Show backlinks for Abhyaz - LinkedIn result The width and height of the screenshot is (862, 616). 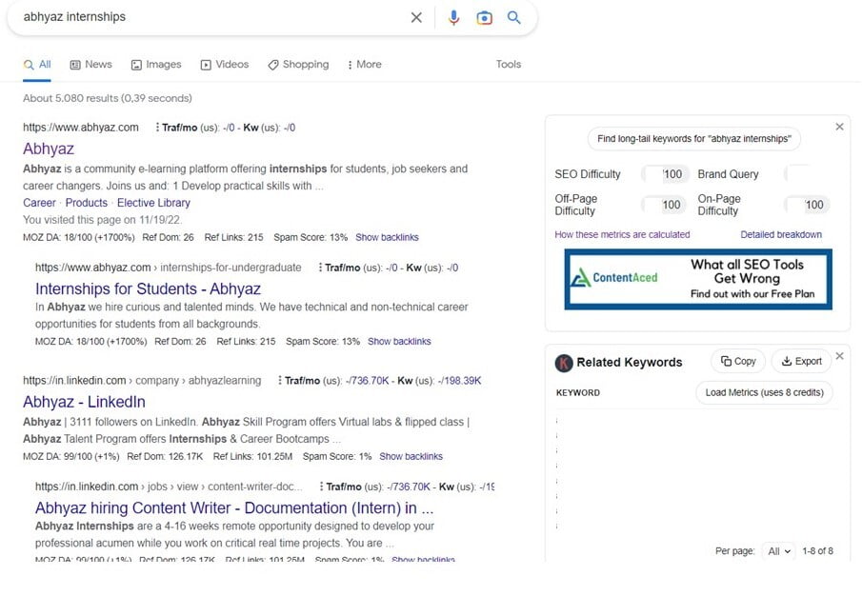411,456
